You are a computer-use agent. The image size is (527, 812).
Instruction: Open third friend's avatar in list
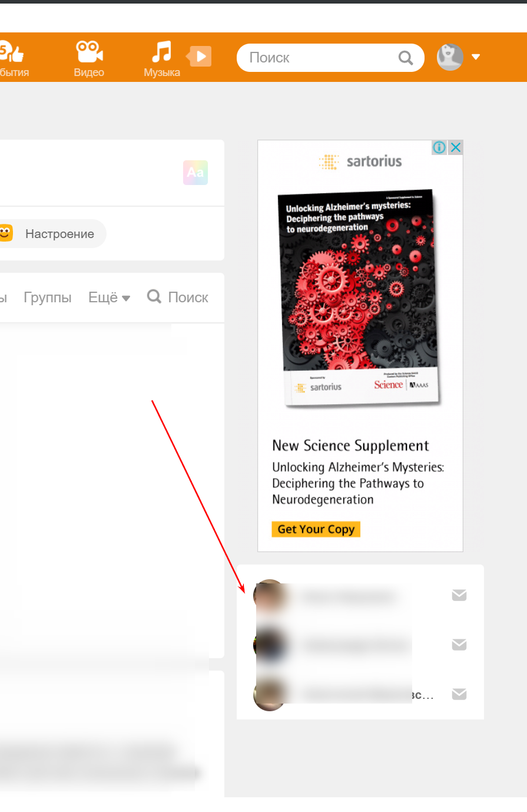(270, 695)
